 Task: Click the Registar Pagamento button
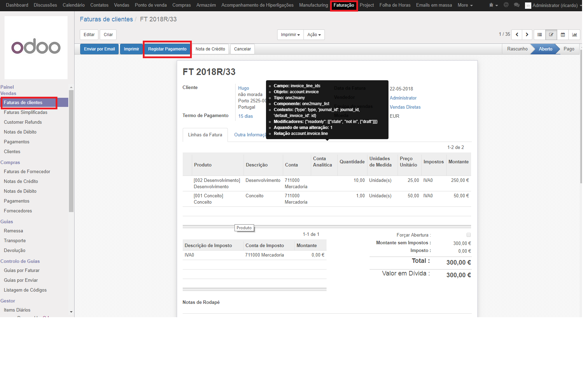point(167,49)
